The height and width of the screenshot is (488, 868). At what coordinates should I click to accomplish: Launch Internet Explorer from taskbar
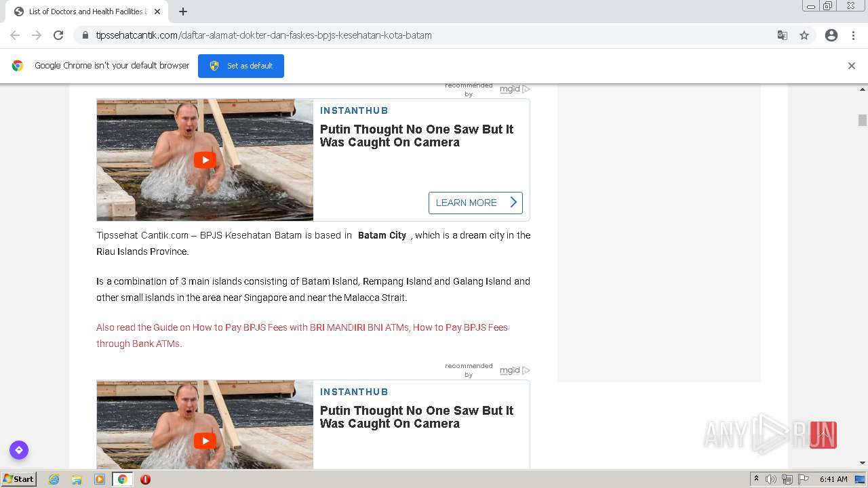(x=54, y=479)
